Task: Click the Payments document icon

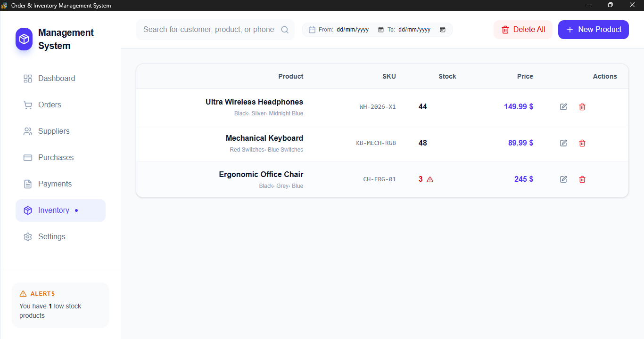Action: pos(28,184)
